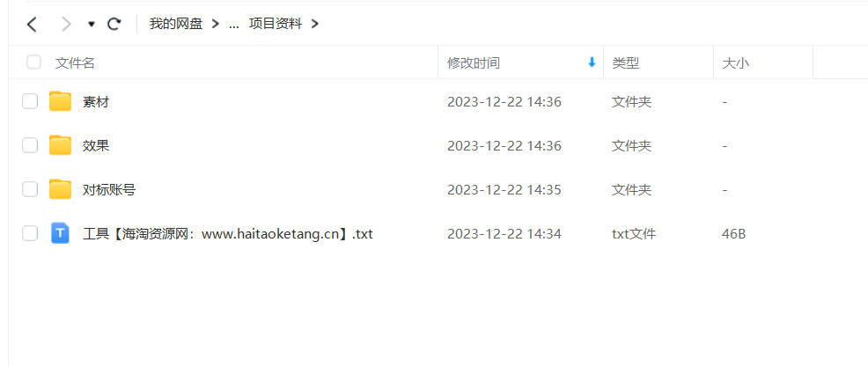The image size is (868, 367).
Task: Open the 素材 folder name
Action: pyautogui.click(x=96, y=102)
